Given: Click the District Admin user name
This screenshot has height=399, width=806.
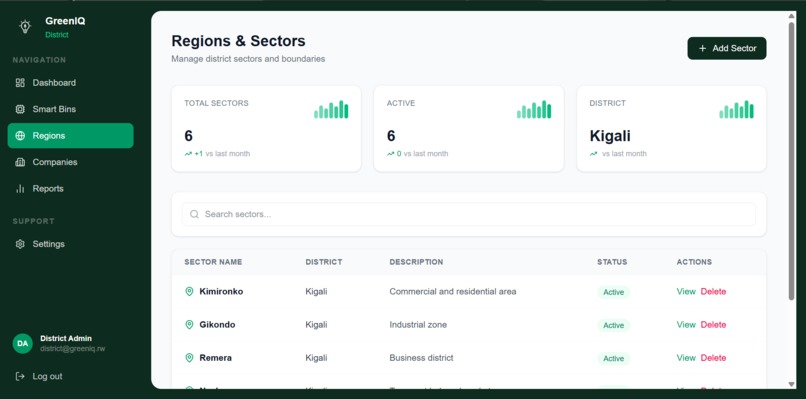Looking at the screenshot, I should pos(66,338).
